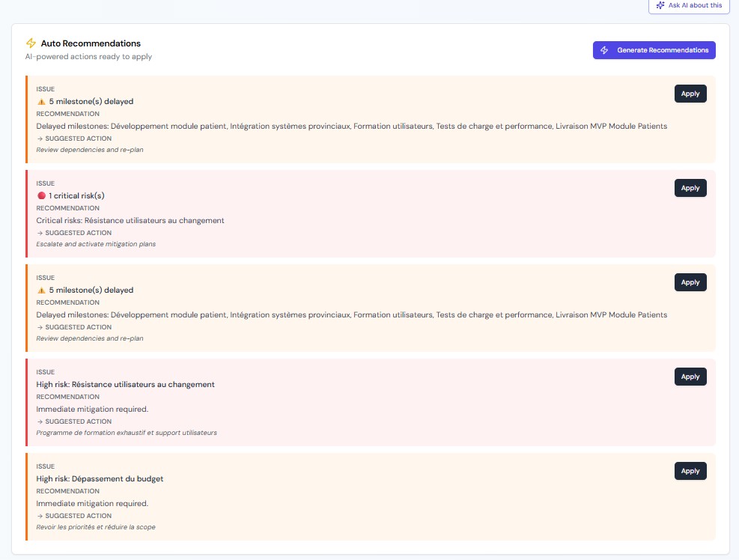Click 'Critical risks: Résistance utilisateurs au changement'
This screenshot has width=739, height=560.
tap(130, 221)
